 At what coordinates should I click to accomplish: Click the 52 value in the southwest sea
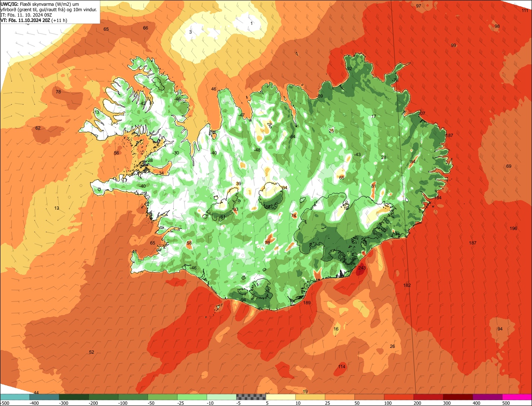point(91,352)
